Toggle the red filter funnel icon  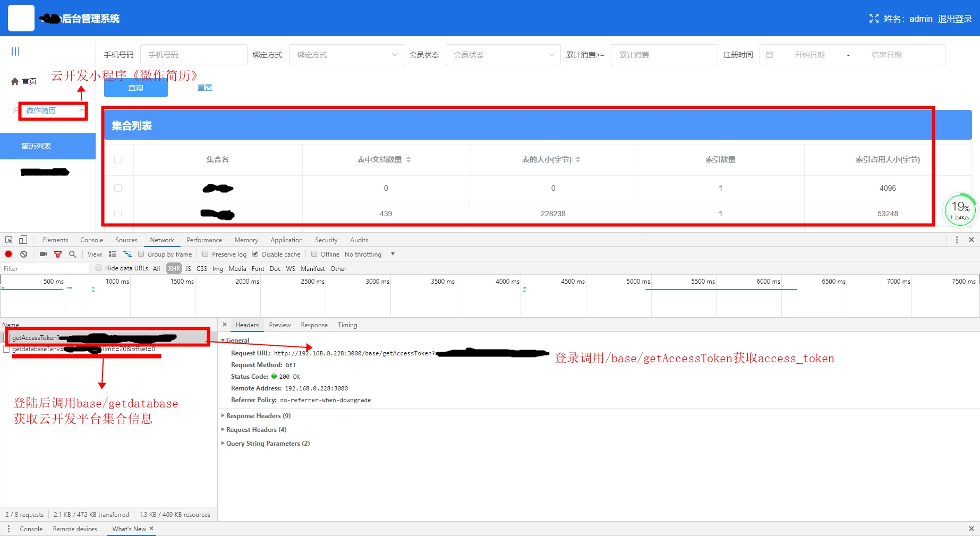(58, 254)
